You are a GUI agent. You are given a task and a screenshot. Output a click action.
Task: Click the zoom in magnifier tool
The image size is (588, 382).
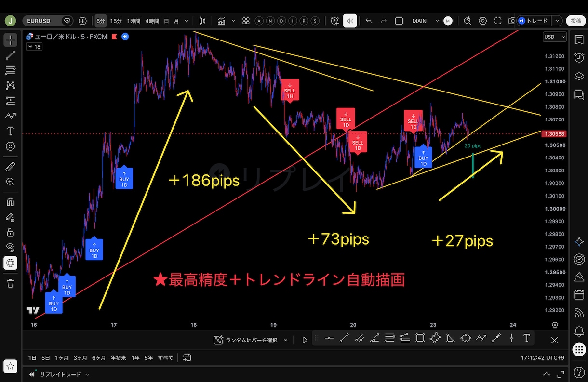coord(10,182)
